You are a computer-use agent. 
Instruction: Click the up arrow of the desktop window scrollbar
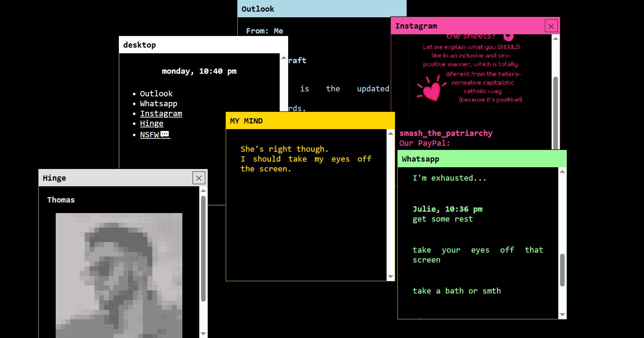[284, 58]
